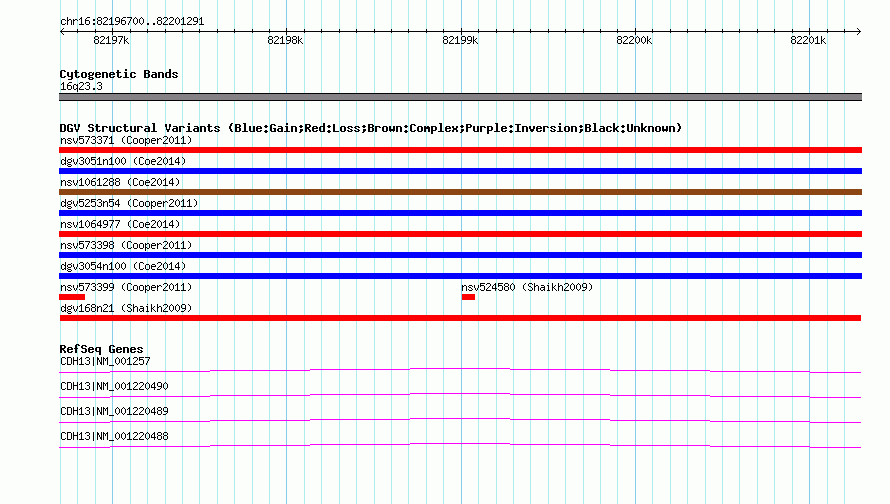This screenshot has height=504, width=890.
Task: Click the blue dgv3051n100 gain bar
Action: pyautogui.click(x=460, y=171)
